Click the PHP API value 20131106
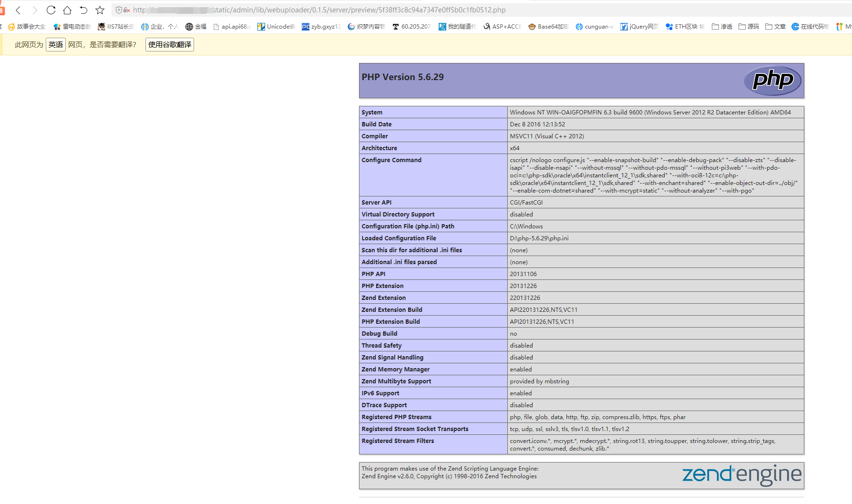Image resolution: width=852 pixels, height=504 pixels. pos(523,274)
